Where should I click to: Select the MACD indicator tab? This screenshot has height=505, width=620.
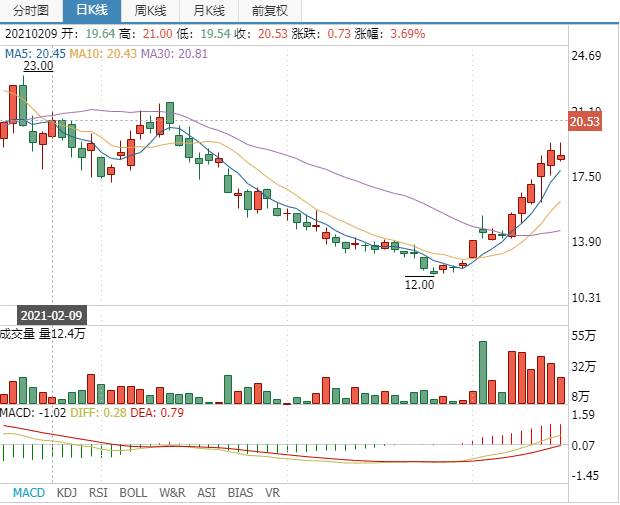click(28, 493)
